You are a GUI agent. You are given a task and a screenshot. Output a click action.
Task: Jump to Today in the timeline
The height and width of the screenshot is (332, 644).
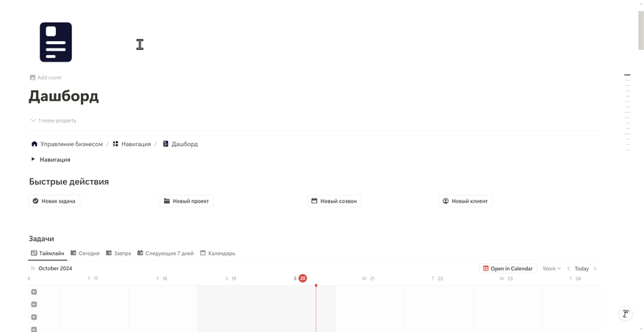pyautogui.click(x=582, y=268)
